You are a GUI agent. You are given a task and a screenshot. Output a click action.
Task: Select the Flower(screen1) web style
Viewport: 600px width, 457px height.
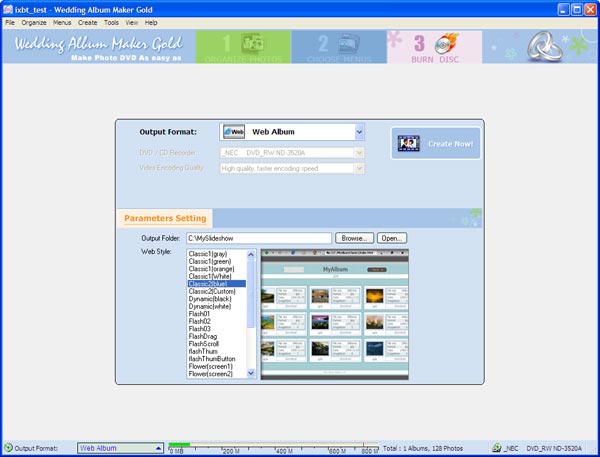(x=217, y=366)
